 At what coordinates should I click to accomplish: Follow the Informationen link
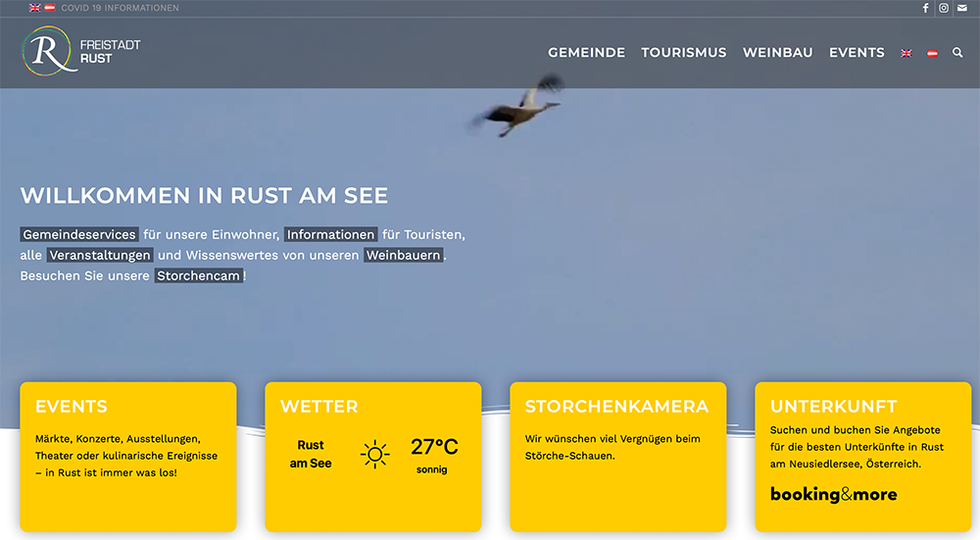tap(330, 234)
